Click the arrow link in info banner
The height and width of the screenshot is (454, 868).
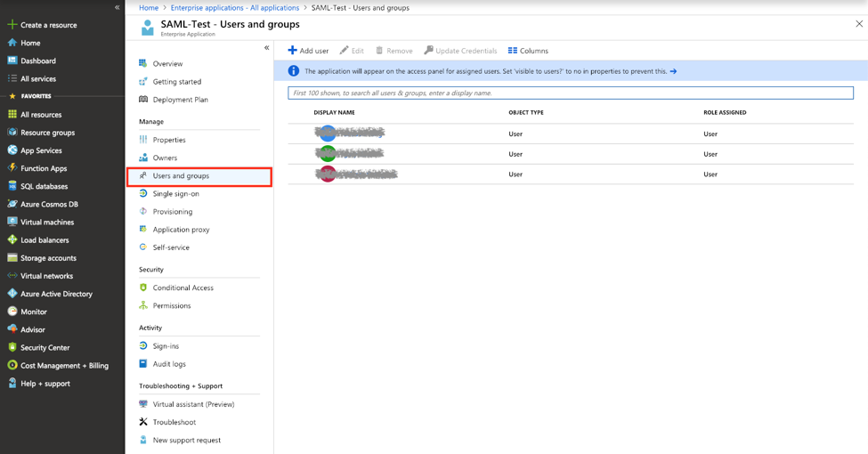click(673, 71)
